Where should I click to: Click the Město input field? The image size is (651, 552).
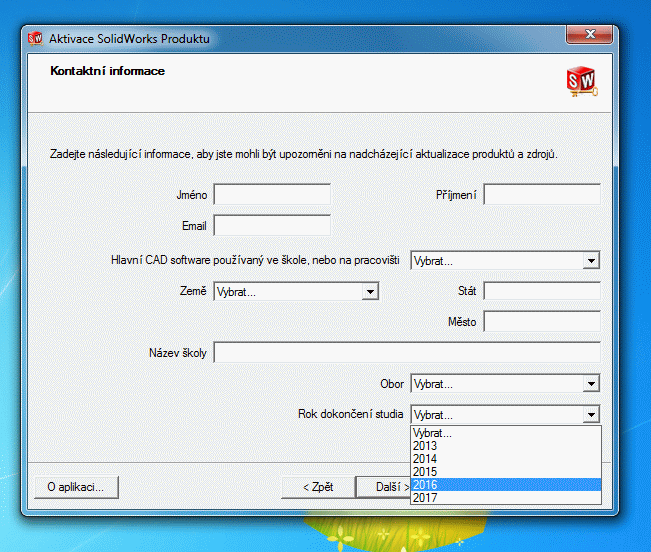(542, 321)
